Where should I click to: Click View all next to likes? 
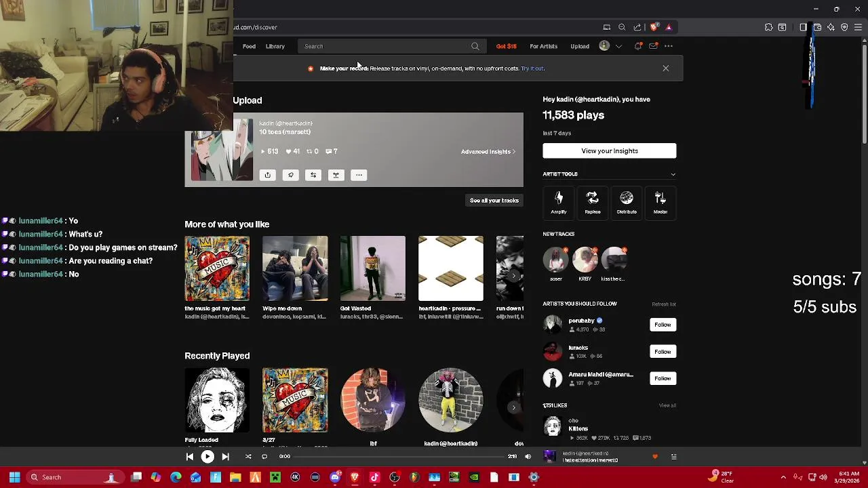[x=667, y=405]
